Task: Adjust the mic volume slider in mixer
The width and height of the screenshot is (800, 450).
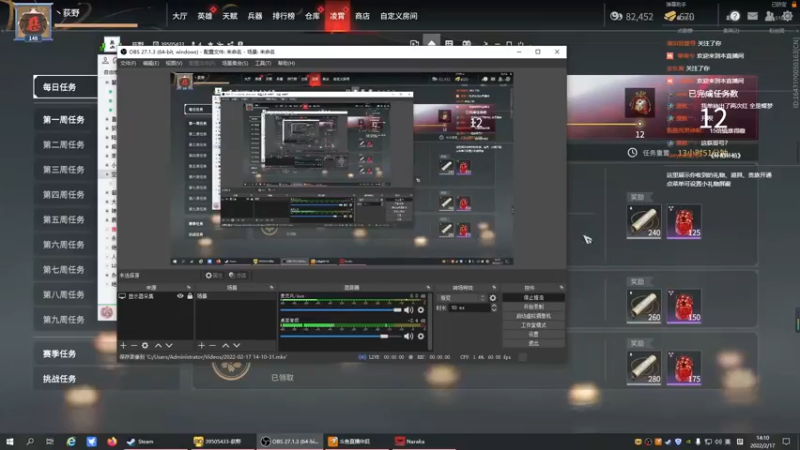Action: 341,310
